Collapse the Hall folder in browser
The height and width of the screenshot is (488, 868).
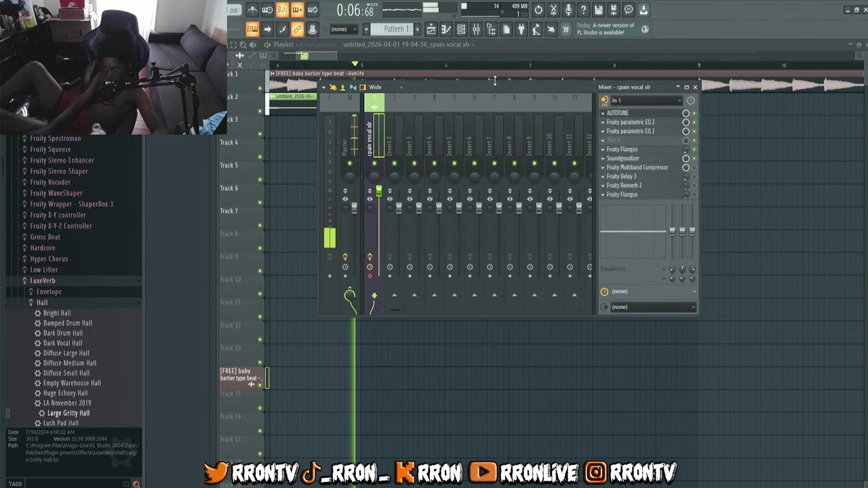coord(42,302)
